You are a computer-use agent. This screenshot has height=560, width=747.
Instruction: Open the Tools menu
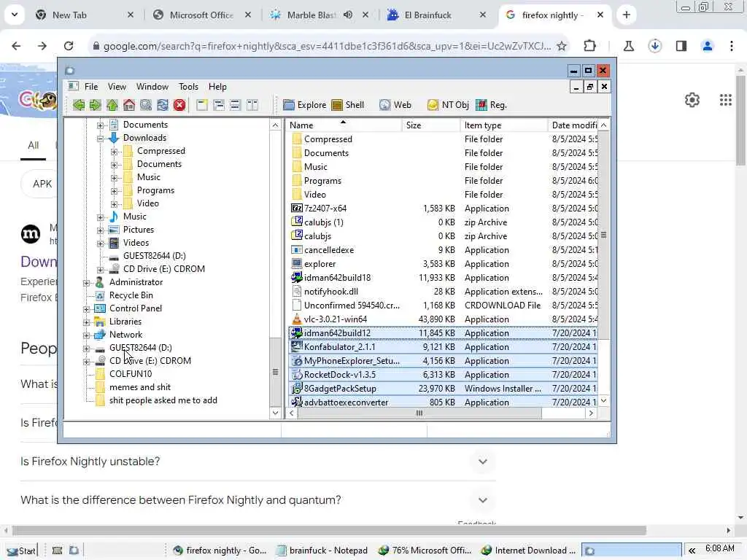click(x=188, y=87)
